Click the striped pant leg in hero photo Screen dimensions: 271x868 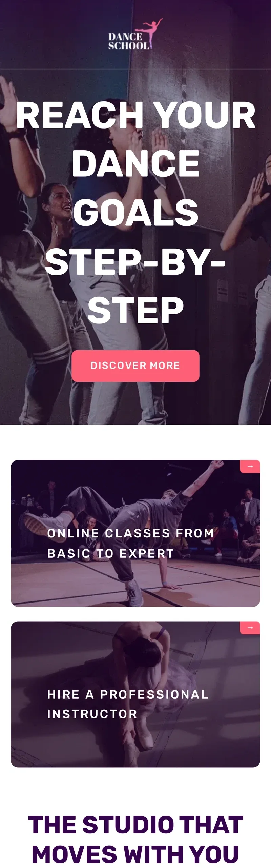[x=51, y=353]
